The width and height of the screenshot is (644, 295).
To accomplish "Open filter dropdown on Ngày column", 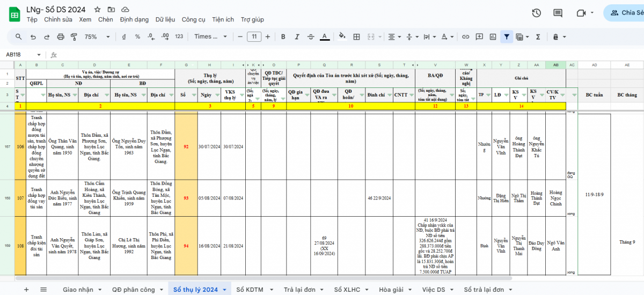I will [x=217, y=95].
